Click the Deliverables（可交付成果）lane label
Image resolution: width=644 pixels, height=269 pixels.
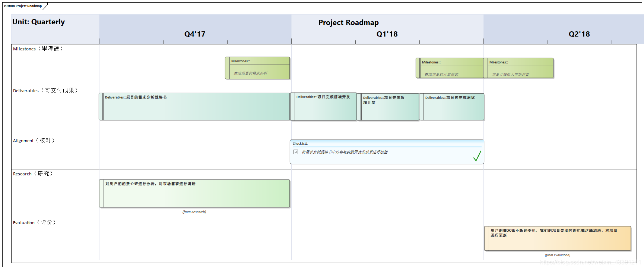45,91
